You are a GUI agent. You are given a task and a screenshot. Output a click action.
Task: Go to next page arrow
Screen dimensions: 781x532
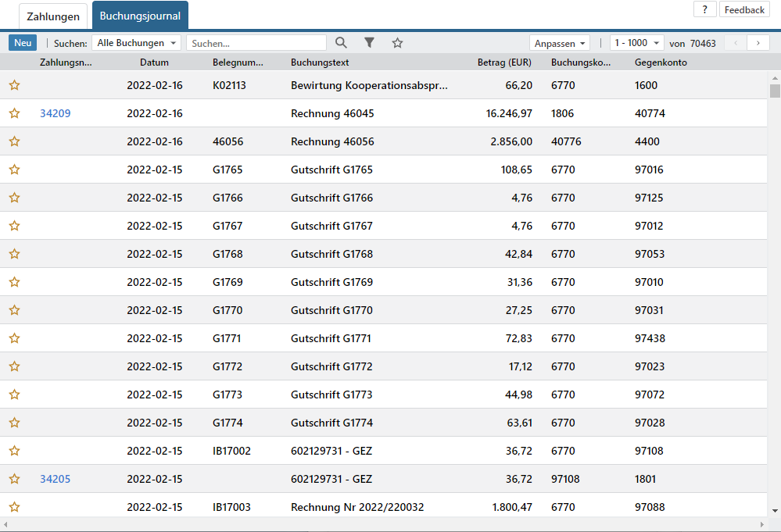pos(758,43)
